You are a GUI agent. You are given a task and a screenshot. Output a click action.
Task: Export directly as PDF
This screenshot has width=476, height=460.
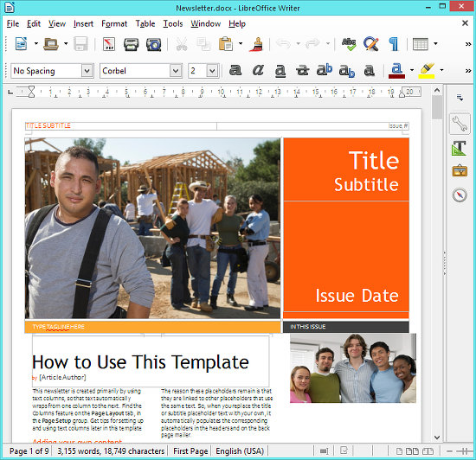109,44
